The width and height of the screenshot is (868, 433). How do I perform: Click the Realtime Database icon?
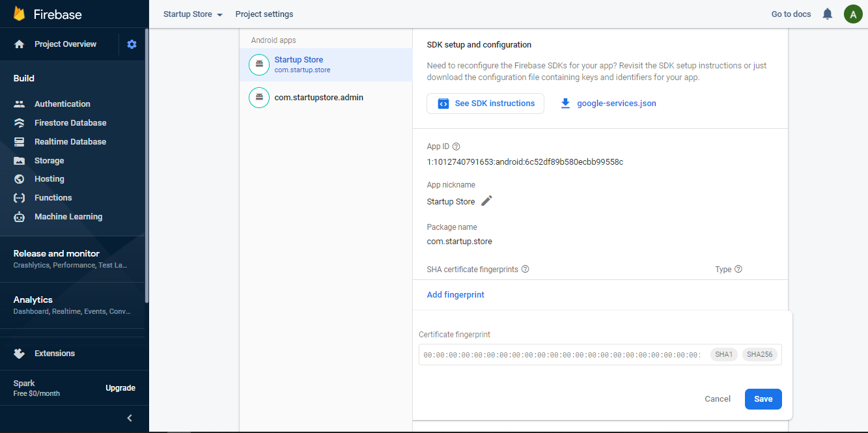20,141
